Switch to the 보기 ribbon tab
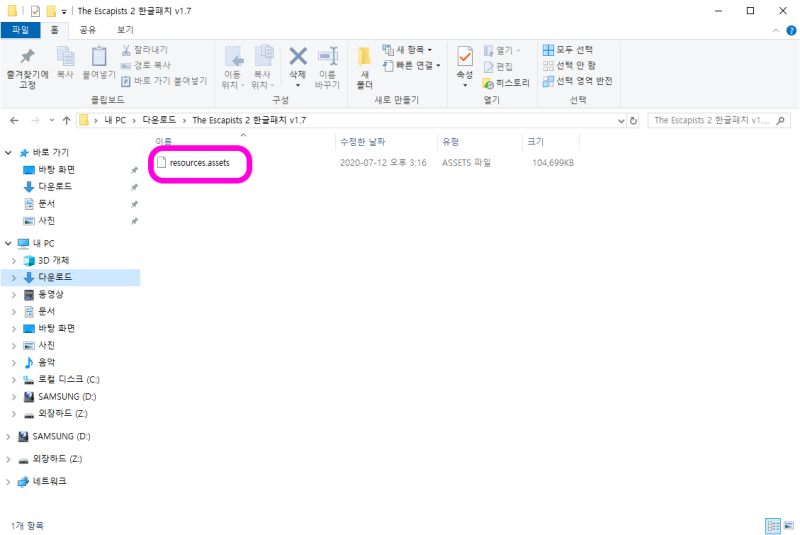 [x=125, y=30]
